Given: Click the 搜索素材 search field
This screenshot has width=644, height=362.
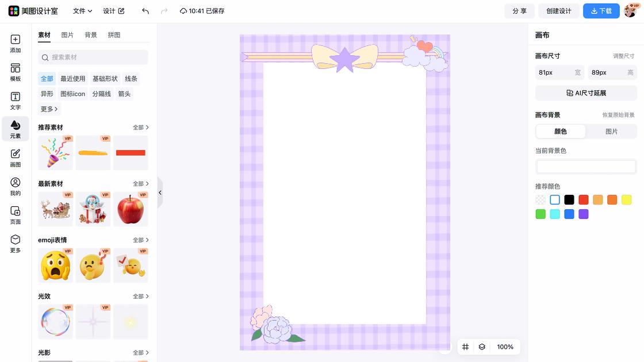Looking at the screenshot, I should (93, 57).
